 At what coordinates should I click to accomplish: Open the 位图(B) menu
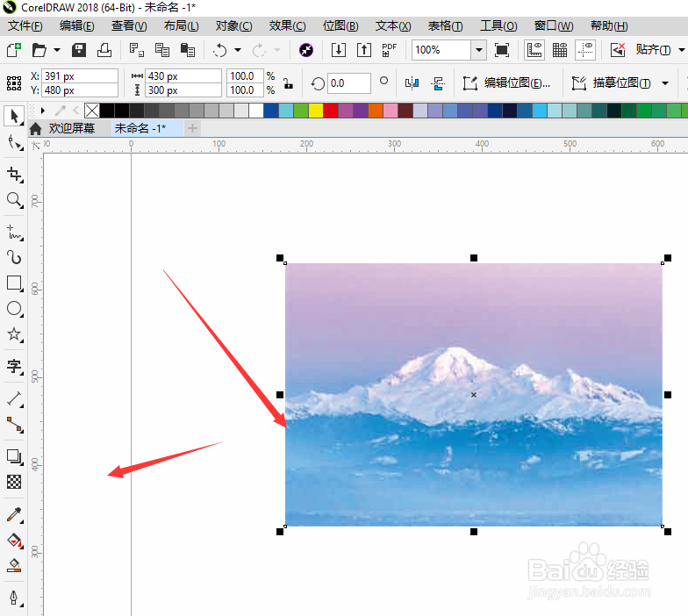point(340,26)
